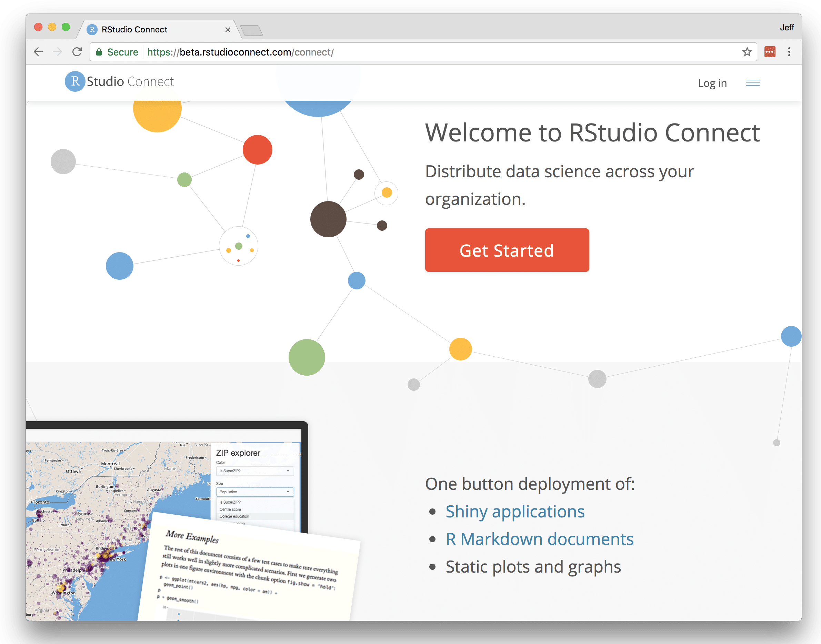This screenshot has height=644, width=821.
Task: Open a new browser tab
Action: pyautogui.click(x=251, y=30)
